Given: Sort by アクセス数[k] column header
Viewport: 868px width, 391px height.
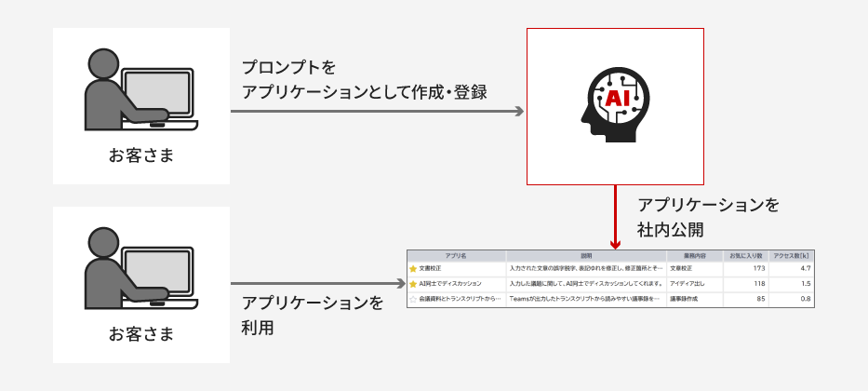Looking at the screenshot, I should click(792, 255).
